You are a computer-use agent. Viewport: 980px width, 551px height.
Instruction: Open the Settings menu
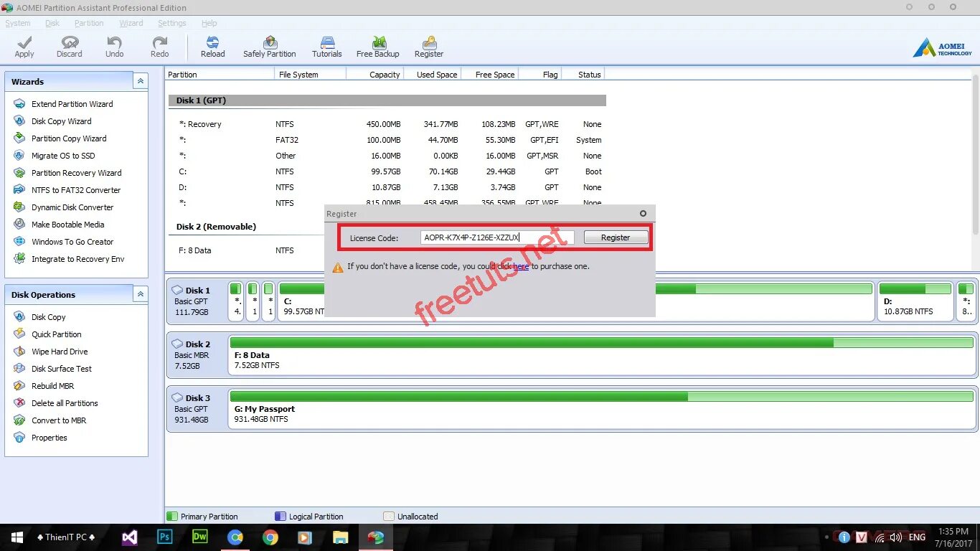click(172, 23)
